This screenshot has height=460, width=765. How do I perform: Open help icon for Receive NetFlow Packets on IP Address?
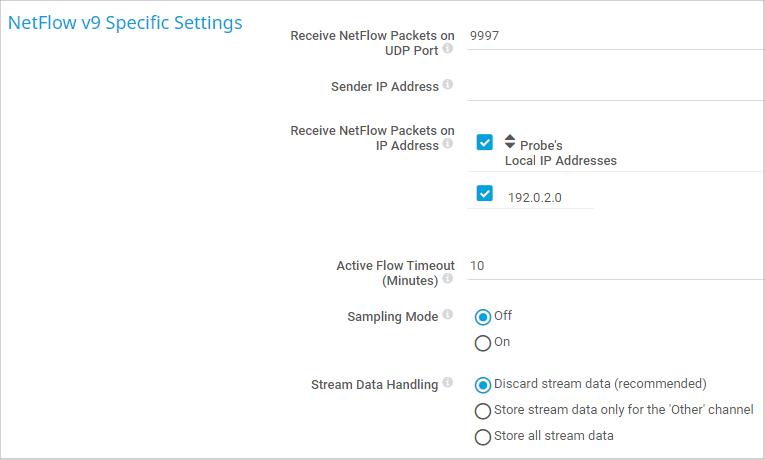coord(448,144)
